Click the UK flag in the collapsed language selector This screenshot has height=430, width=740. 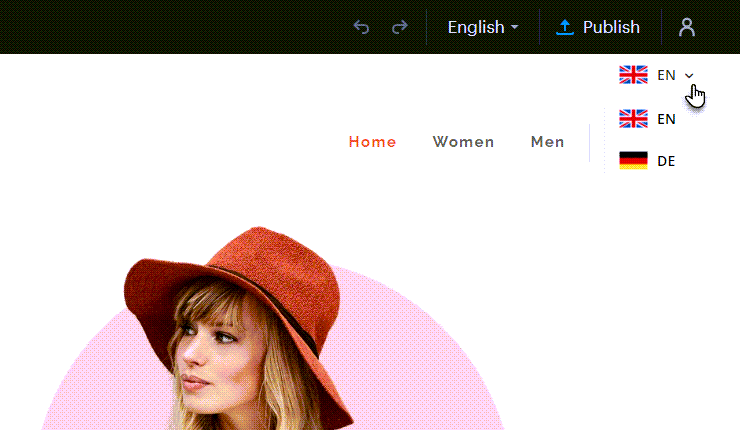[633, 75]
